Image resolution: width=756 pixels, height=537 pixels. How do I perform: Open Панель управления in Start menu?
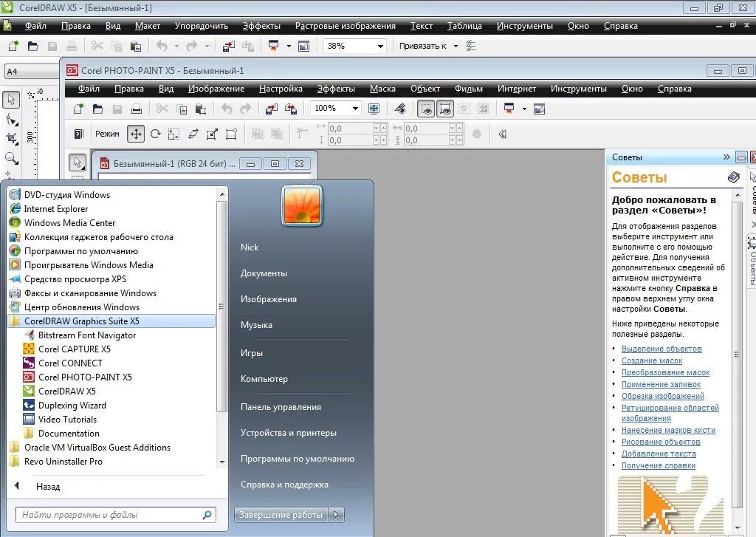point(281,407)
